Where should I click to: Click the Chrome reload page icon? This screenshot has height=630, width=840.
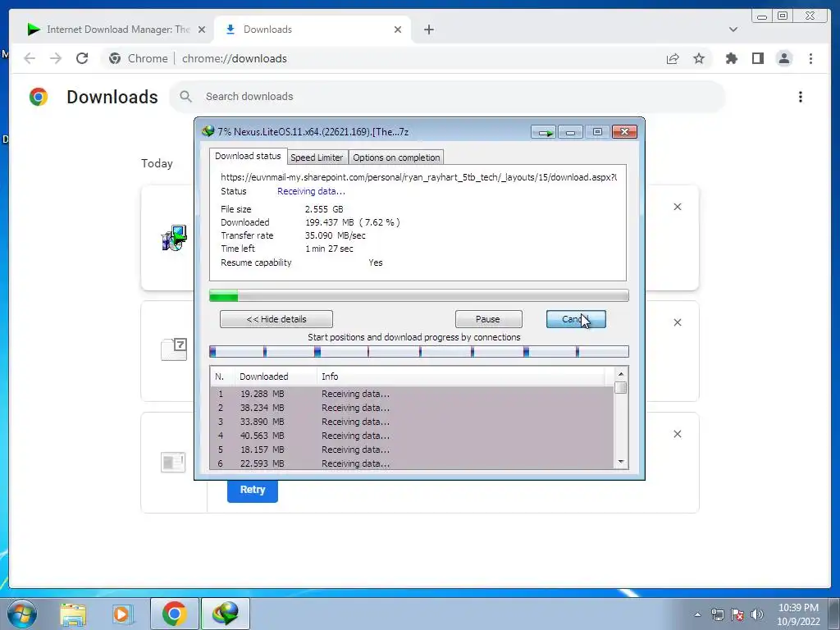pyautogui.click(x=82, y=58)
